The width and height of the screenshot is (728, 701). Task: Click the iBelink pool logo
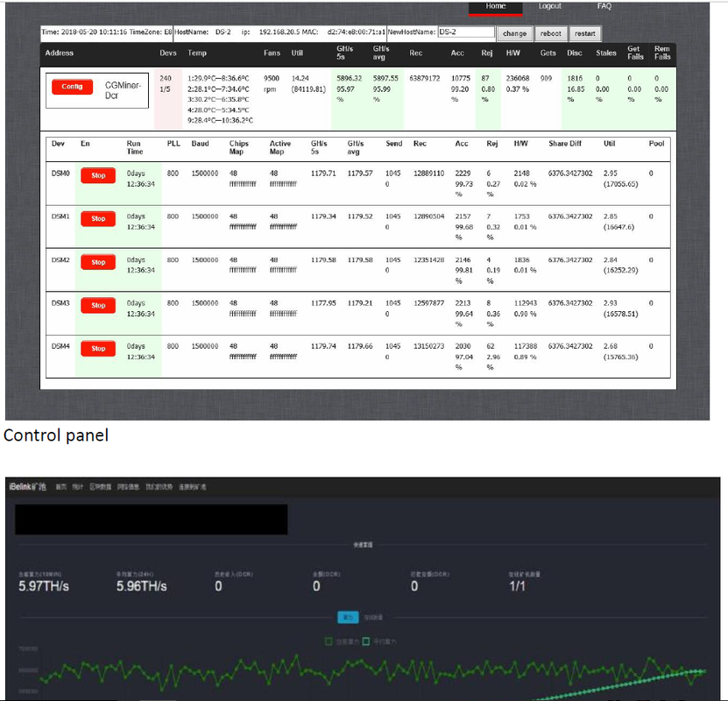point(27,486)
